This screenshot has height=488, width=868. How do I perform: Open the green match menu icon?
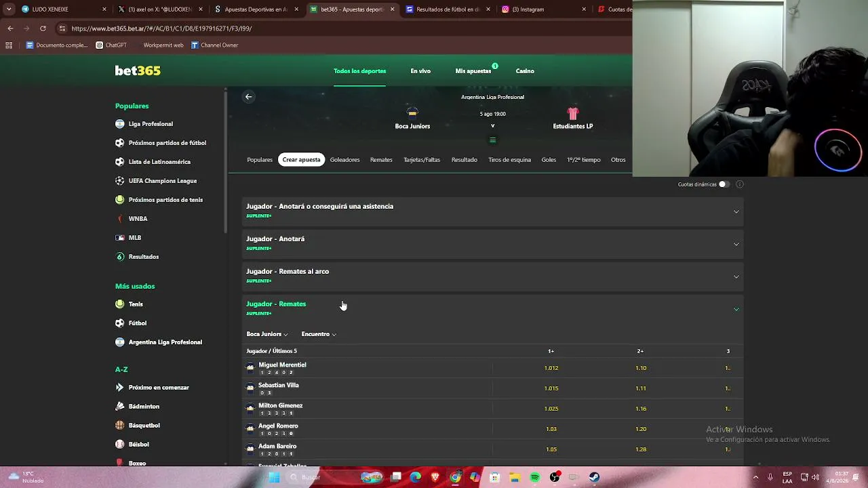(x=493, y=140)
